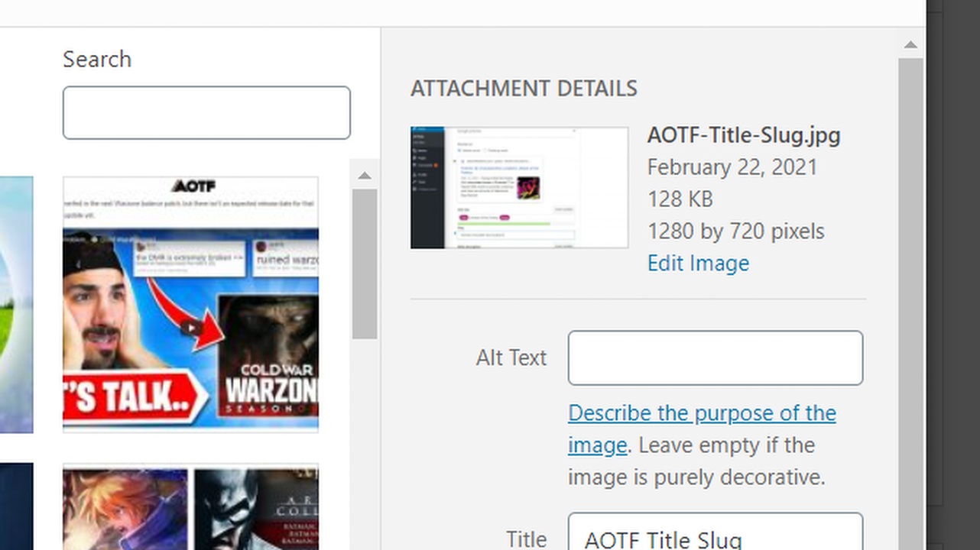
Task: Select the partially visible green sky thumbnail
Action: pyautogui.click(x=16, y=304)
